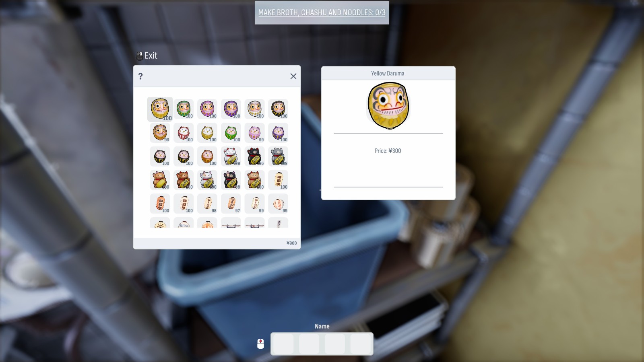Pick the black maneki-neko with count 96
Image resolution: width=644 pixels, height=362 pixels.
coord(255,156)
